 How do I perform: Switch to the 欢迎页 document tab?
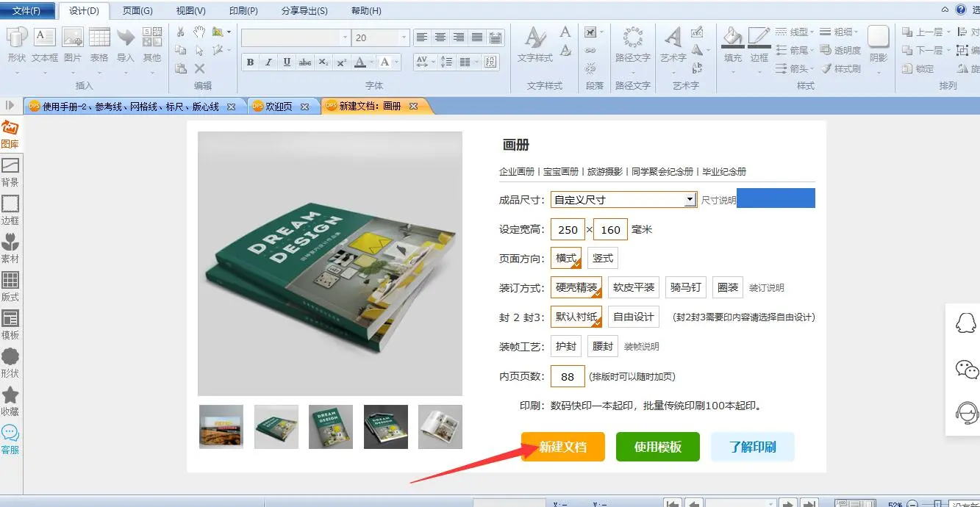click(x=278, y=107)
